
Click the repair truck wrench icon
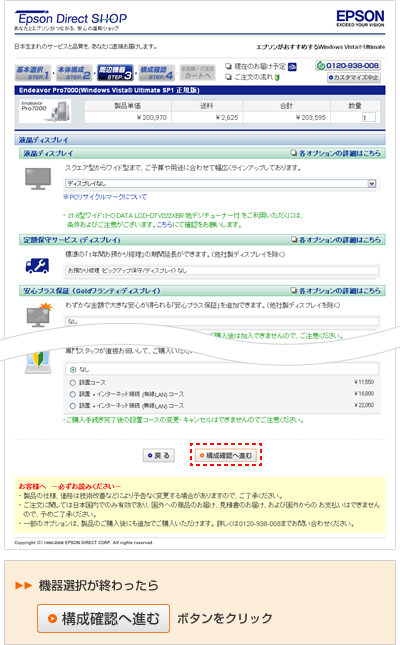37,266
